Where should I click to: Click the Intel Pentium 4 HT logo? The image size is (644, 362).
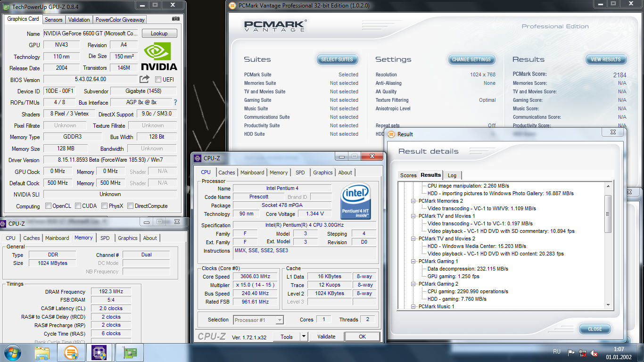click(x=355, y=201)
